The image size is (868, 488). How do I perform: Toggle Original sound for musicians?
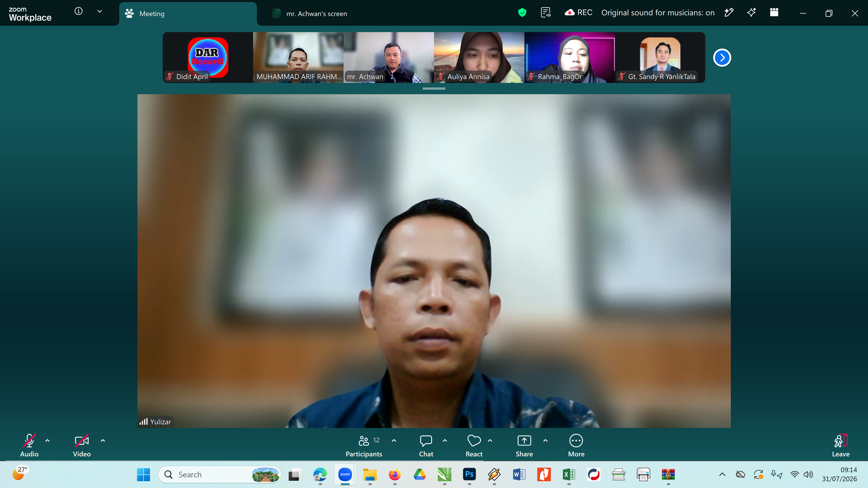[658, 13]
